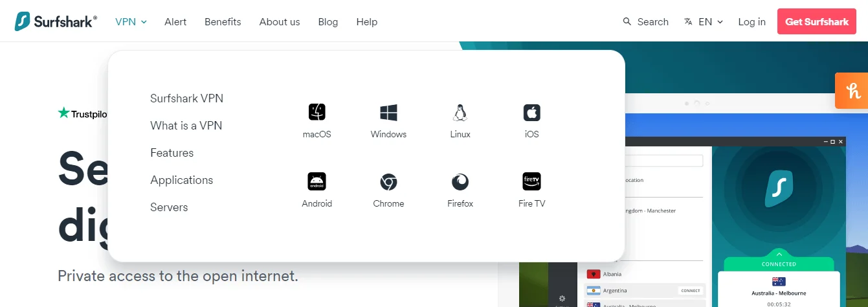Select the Fire TV icon
The width and height of the screenshot is (868, 307).
pos(531,181)
